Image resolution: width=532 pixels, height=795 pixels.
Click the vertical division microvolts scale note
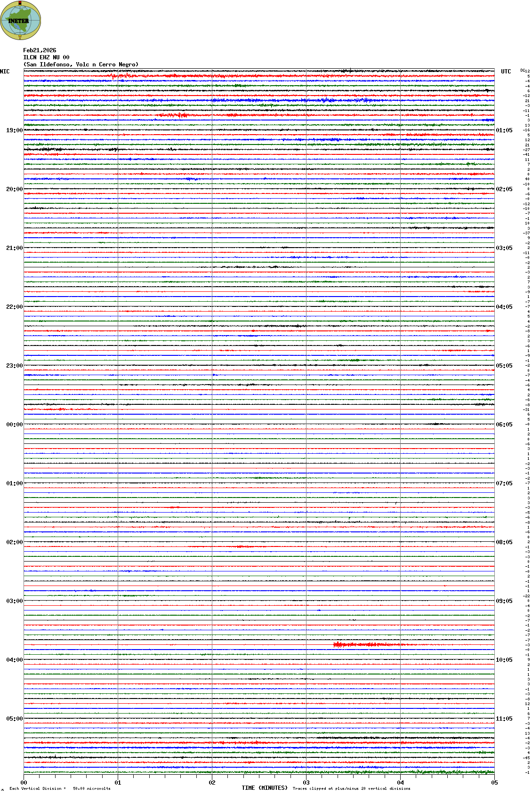coord(60,788)
